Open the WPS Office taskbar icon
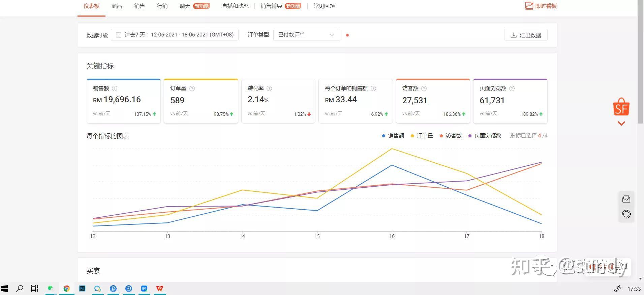644x295 pixels. [x=160, y=289]
